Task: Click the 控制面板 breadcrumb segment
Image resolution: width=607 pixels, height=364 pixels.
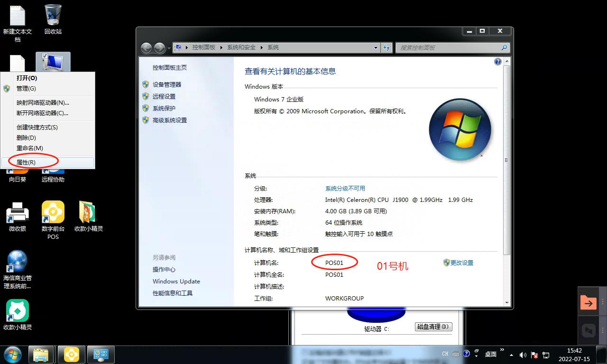Action: (x=204, y=47)
